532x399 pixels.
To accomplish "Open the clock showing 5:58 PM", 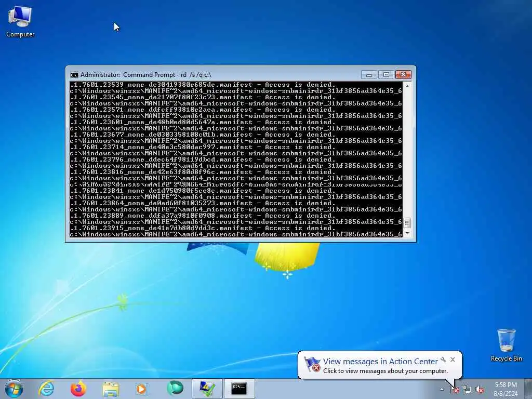I will click(506, 389).
